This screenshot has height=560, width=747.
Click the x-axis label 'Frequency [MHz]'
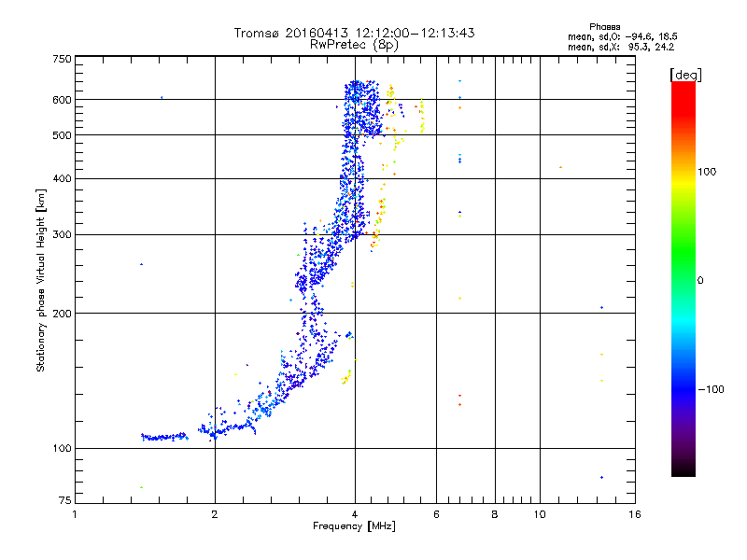tap(354, 526)
